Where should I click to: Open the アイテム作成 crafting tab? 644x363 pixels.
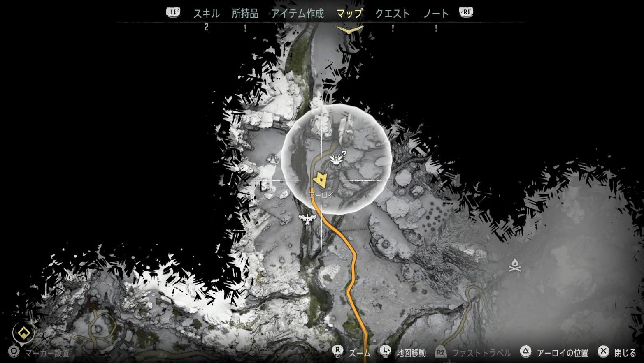point(297,14)
